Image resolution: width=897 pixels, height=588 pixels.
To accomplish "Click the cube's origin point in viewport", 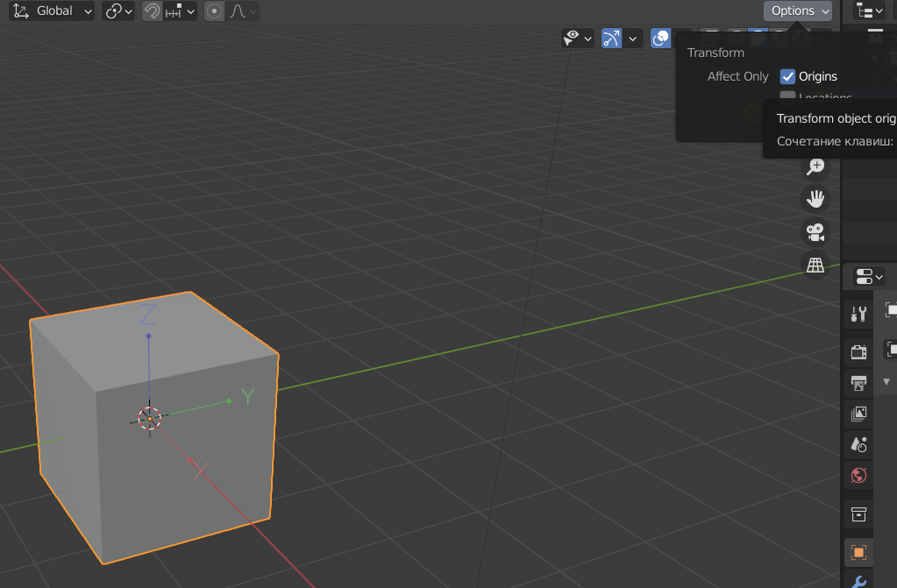I will pyautogui.click(x=150, y=419).
